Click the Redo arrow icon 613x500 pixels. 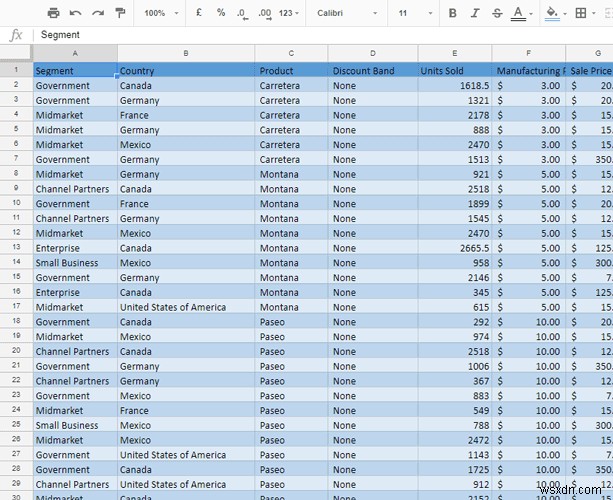point(98,13)
